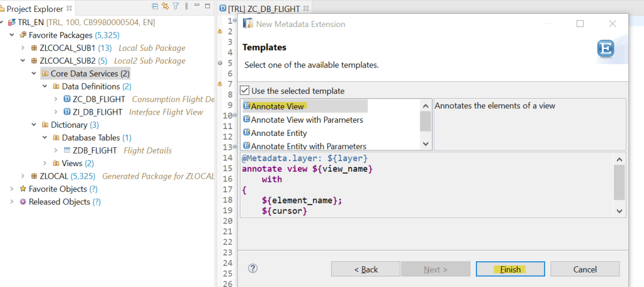Click the Favorite Packages icon

pyautogui.click(x=23, y=35)
